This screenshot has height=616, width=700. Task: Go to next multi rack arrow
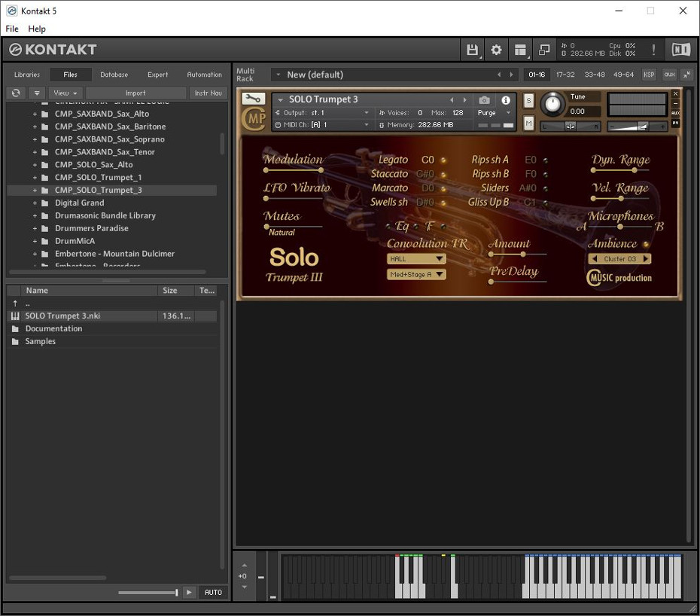512,75
